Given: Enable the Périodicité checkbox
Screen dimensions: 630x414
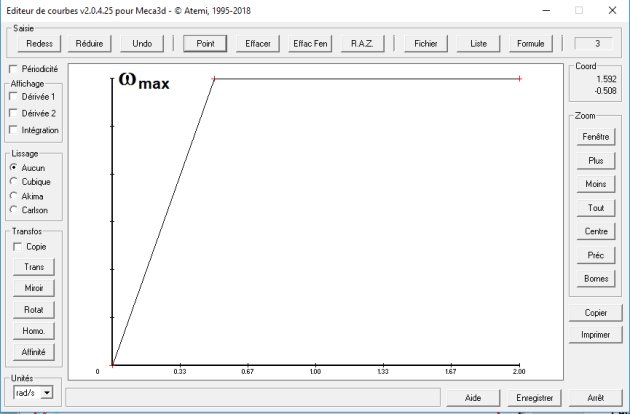Looking at the screenshot, I should point(13,69).
